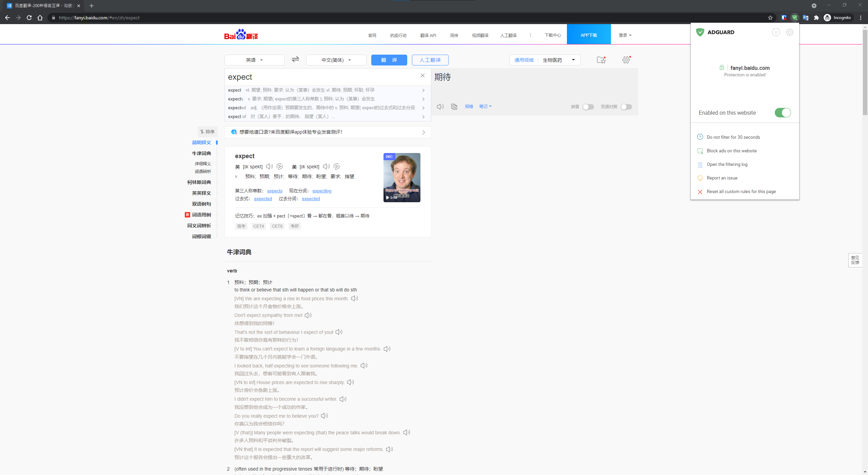Disable AdGuard on this website
The height and width of the screenshot is (475, 868).
[782, 113]
